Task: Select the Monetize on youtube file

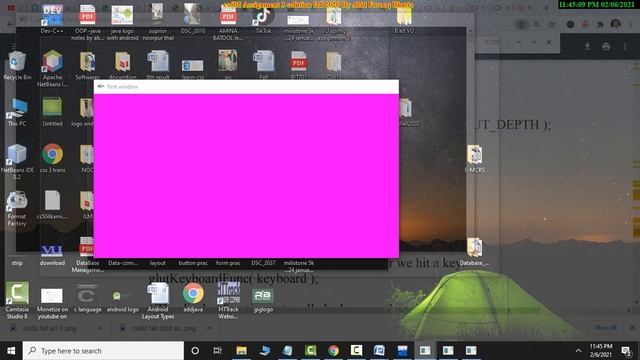Action: (x=52, y=303)
